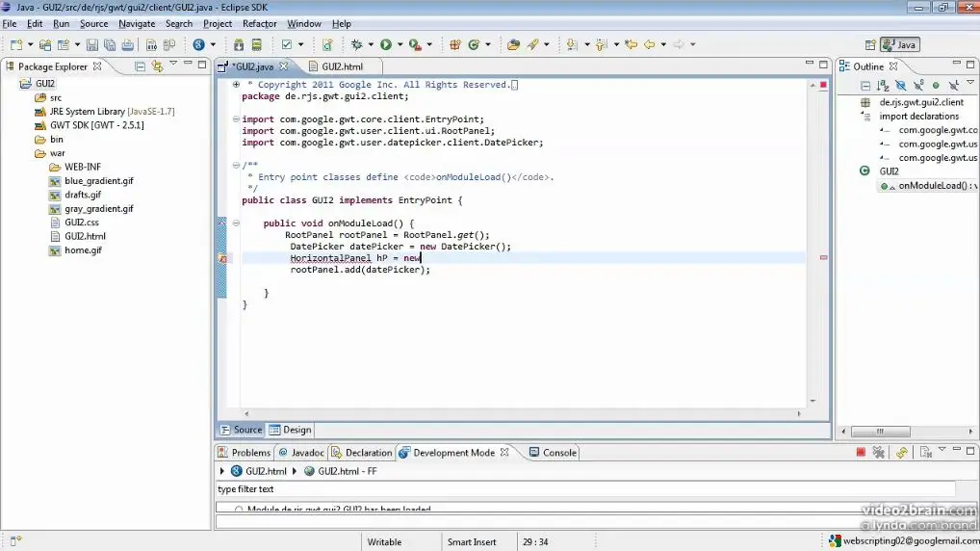Image resolution: width=980 pixels, height=551 pixels.
Task: Click the Debug bug icon
Action: point(357,45)
